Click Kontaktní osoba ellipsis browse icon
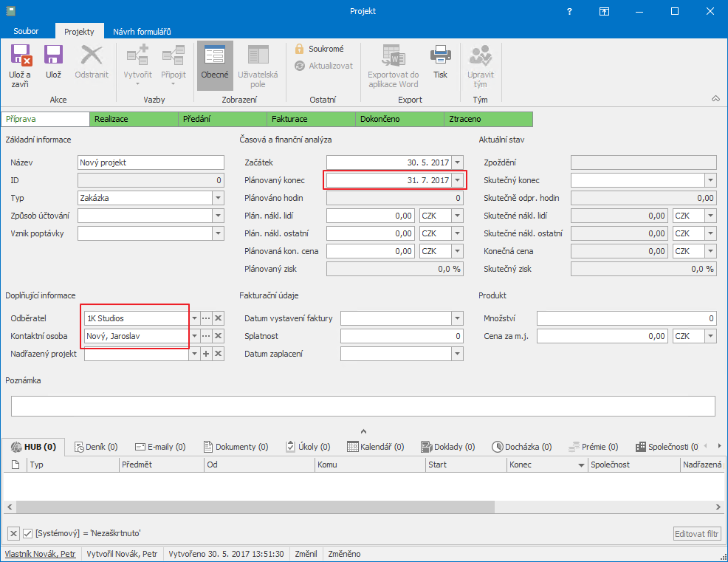 206,336
